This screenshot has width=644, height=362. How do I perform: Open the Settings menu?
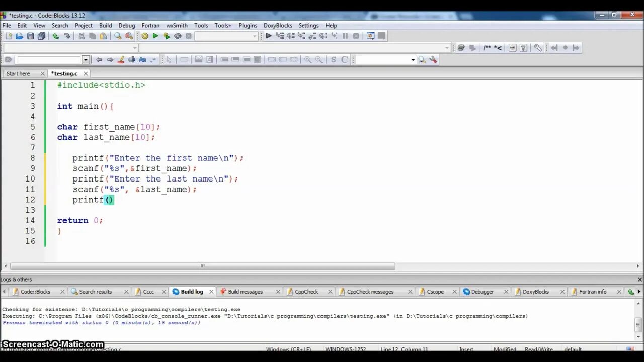tap(308, 25)
